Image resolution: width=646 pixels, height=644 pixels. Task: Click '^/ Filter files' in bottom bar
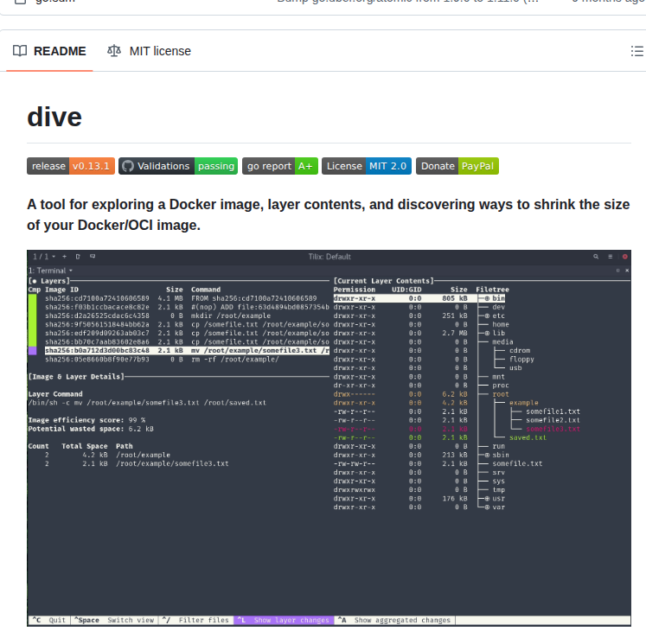pos(195,620)
